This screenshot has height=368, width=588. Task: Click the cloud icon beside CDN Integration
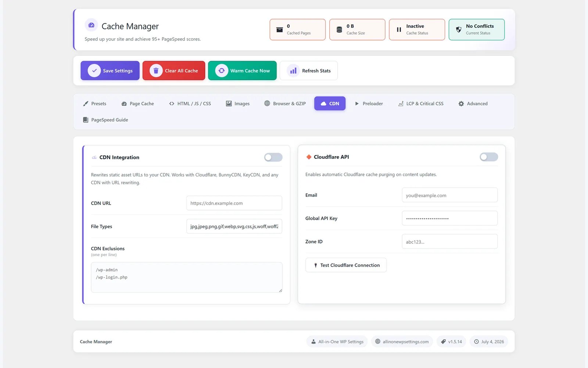[94, 158]
